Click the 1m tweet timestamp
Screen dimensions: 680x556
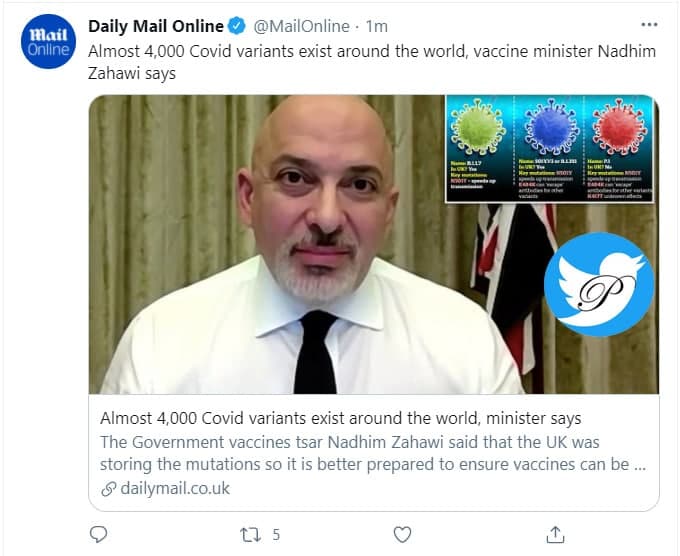(376, 26)
